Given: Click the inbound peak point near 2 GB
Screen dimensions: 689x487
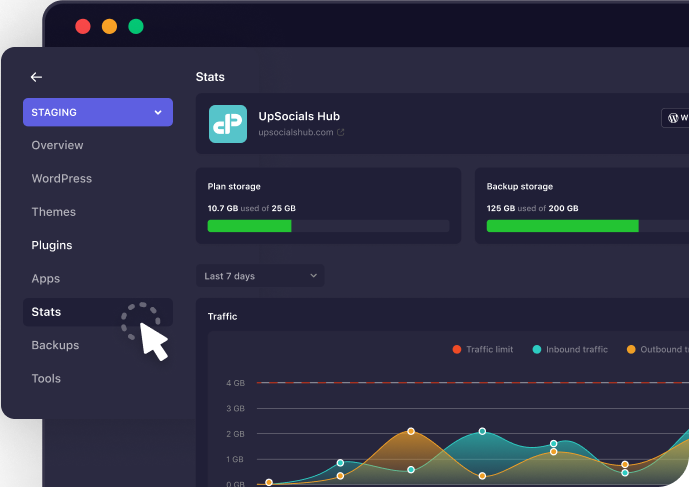Looking at the screenshot, I should (x=482, y=431).
